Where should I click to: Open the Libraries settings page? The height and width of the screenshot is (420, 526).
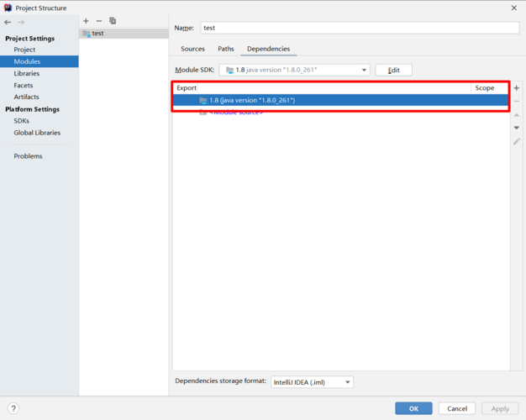(x=27, y=73)
